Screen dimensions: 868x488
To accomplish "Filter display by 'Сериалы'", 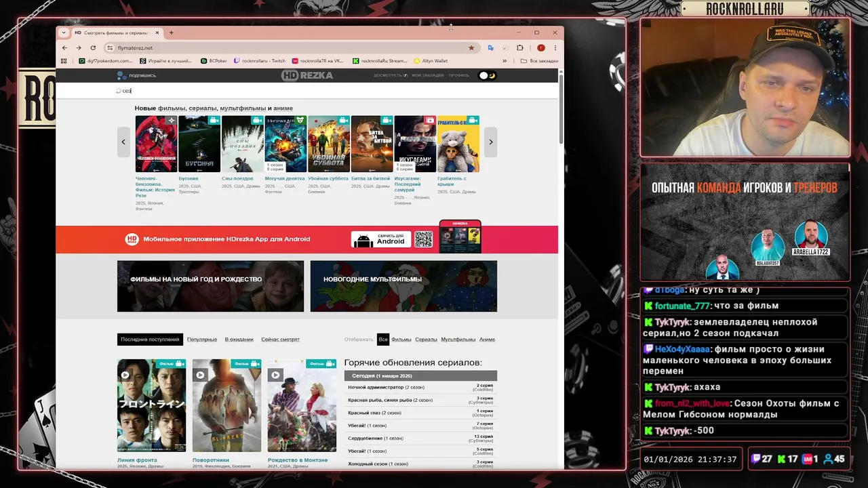I will (x=426, y=340).
